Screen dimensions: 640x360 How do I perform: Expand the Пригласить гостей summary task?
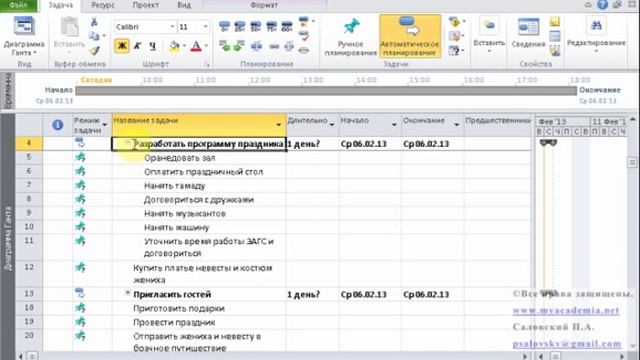127,293
